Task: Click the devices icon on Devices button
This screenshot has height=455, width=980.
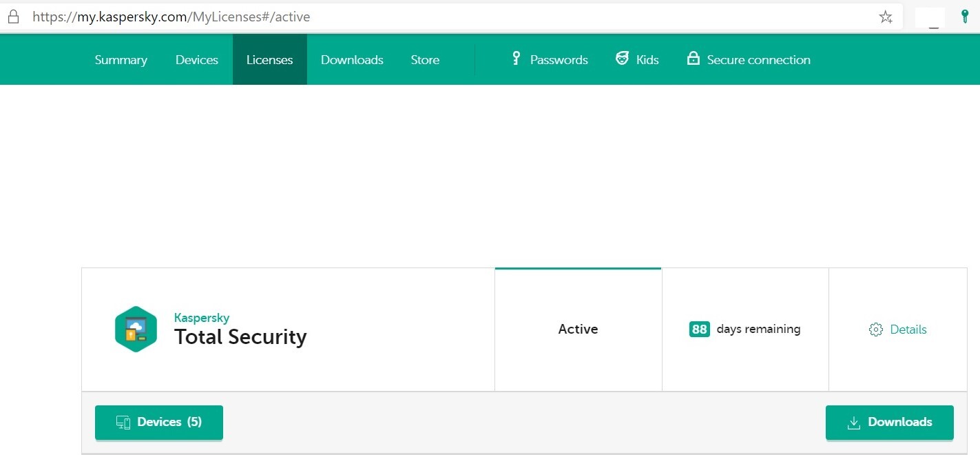Action: click(x=123, y=423)
